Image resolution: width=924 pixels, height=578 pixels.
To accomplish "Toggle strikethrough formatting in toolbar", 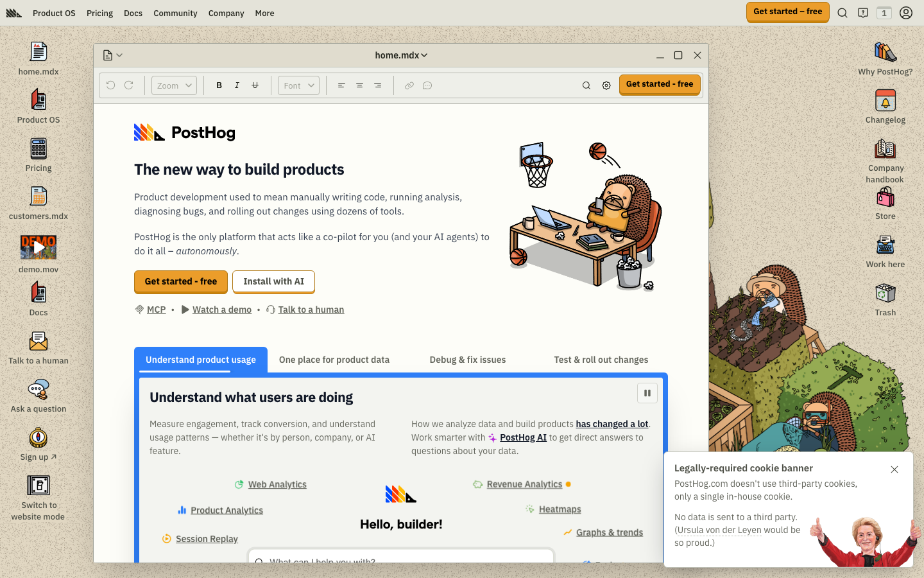I will coord(255,85).
